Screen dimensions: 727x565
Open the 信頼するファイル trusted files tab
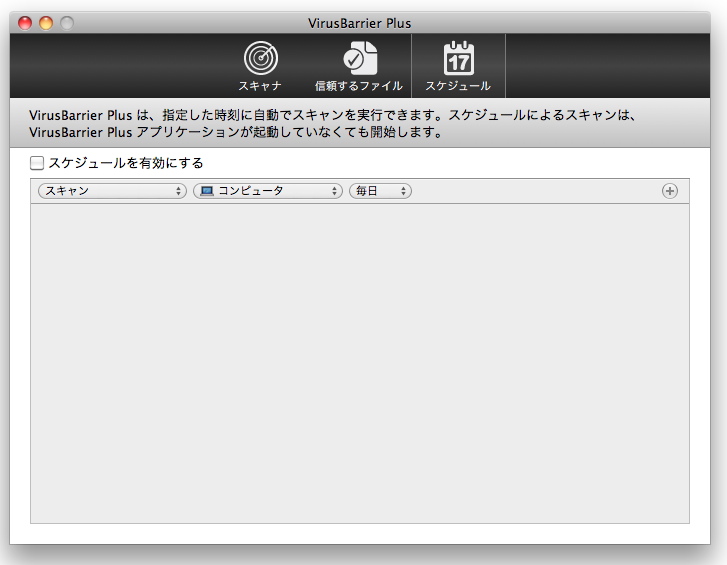coord(359,66)
